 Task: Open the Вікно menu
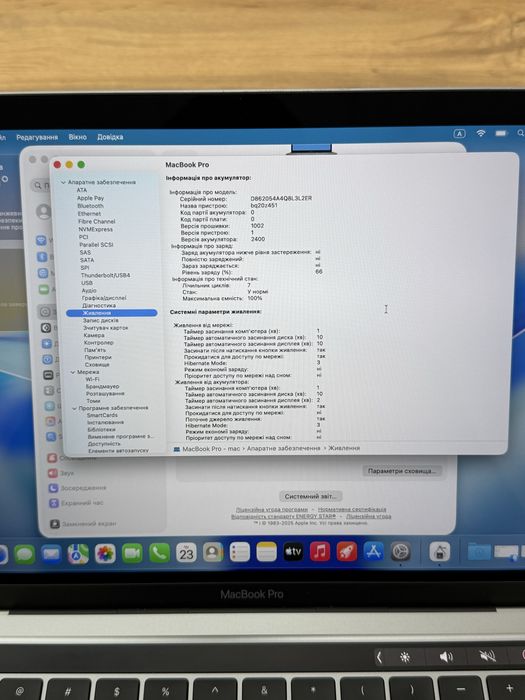point(78,137)
